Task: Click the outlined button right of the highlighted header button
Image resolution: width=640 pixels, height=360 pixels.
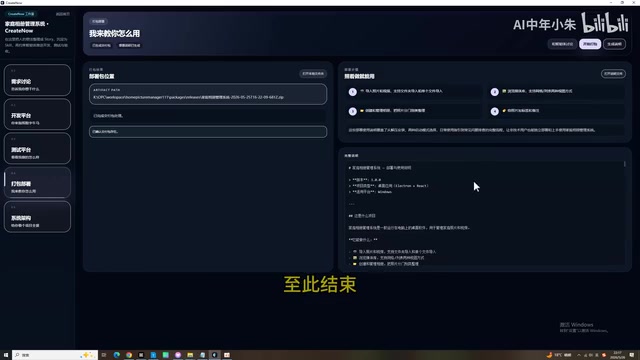Action: pyautogui.click(x=614, y=44)
